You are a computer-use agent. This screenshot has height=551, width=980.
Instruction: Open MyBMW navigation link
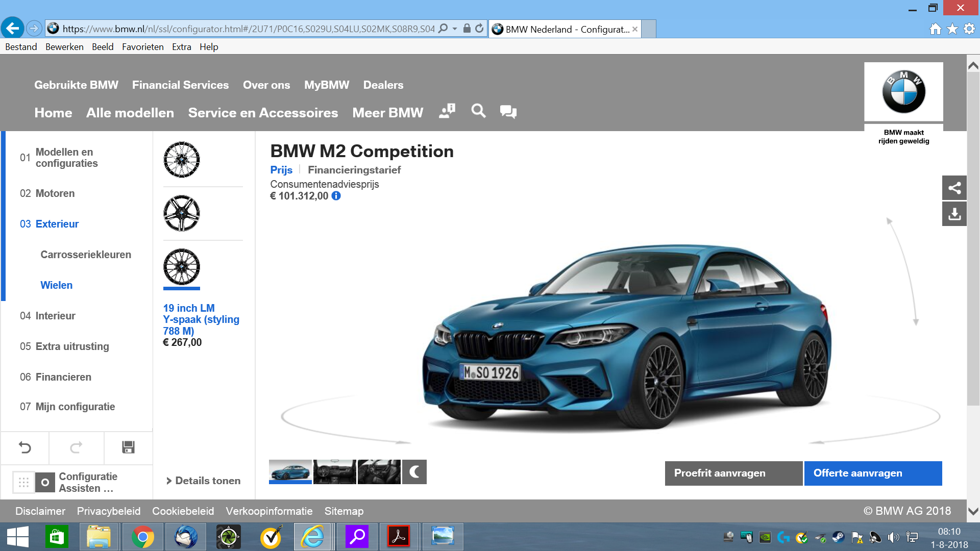327,85
